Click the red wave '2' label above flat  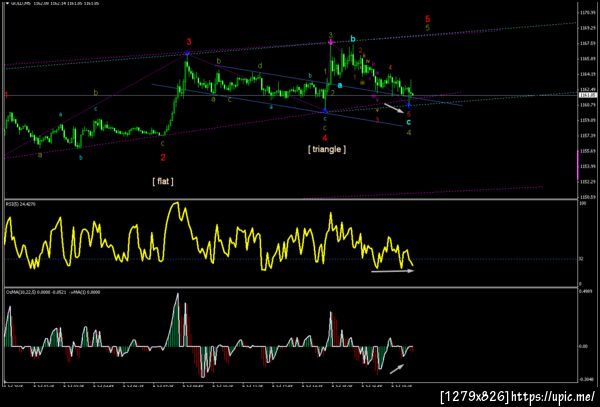point(163,157)
